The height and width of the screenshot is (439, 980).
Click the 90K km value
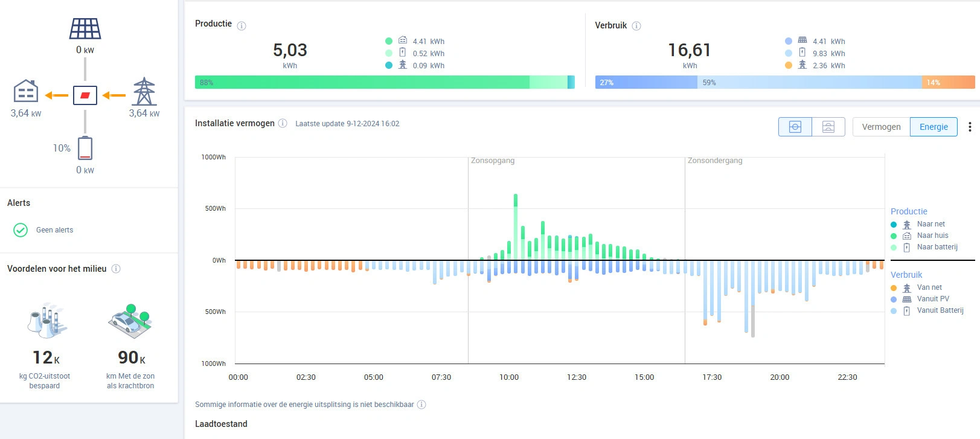pos(132,357)
